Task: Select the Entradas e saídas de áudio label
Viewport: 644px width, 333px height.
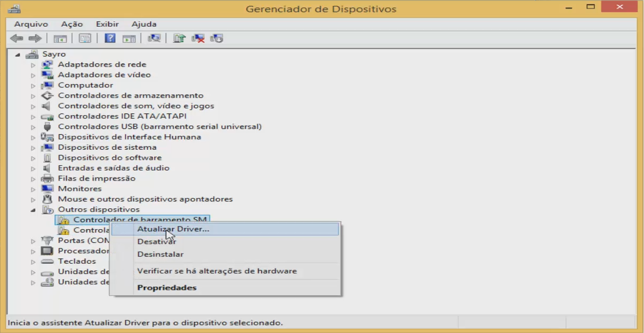Action: 114,168
